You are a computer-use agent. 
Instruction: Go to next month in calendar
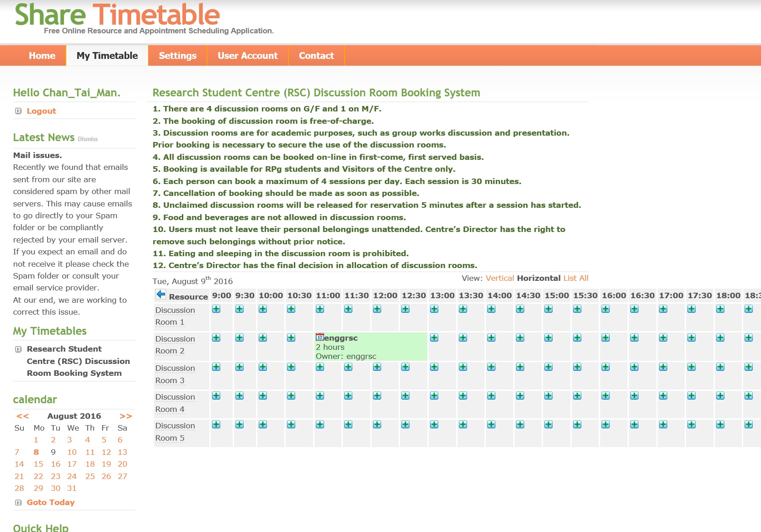pos(126,416)
